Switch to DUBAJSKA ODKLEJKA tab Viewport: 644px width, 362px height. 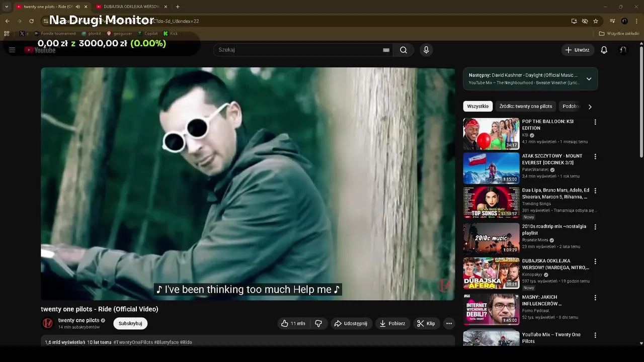132,7
